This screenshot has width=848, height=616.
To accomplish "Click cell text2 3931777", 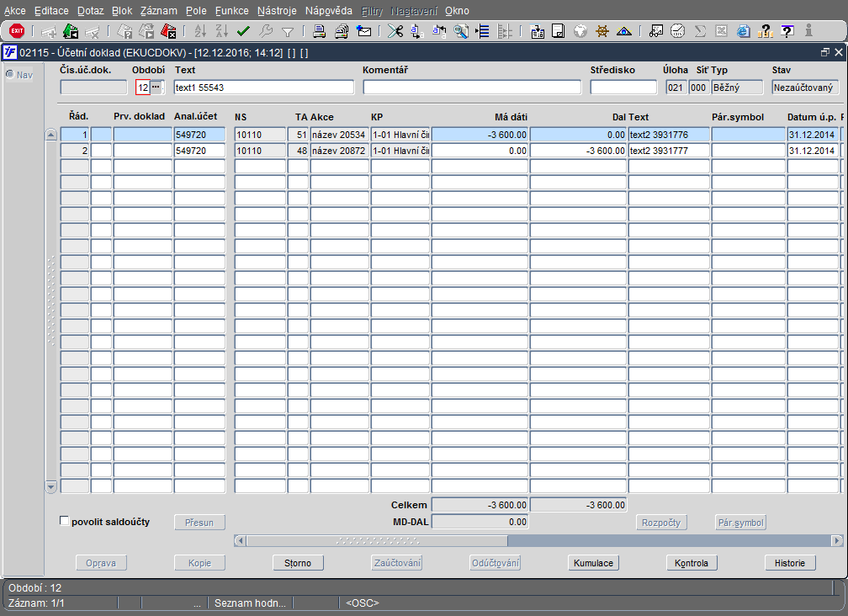I will coord(669,151).
